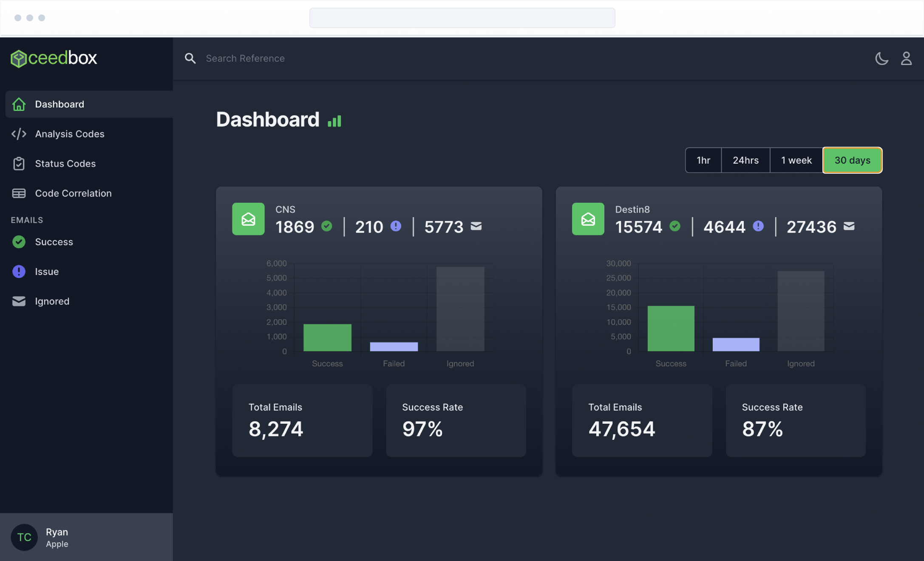Click the Destin8 open-envelope icon
Screen dimensions: 924x561
pyautogui.click(x=588, y=219)
